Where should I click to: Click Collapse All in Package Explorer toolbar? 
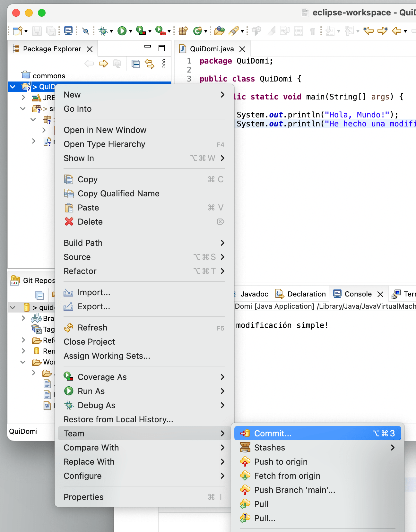(136, 64)
